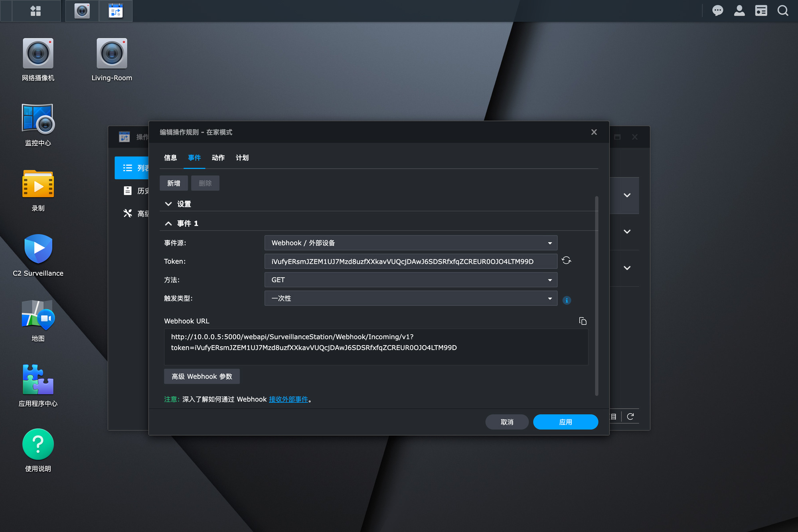Screen dimensions: 798x532
Task: Click the 高级 Webhook 参数 button
Action: tap(201, 376)
